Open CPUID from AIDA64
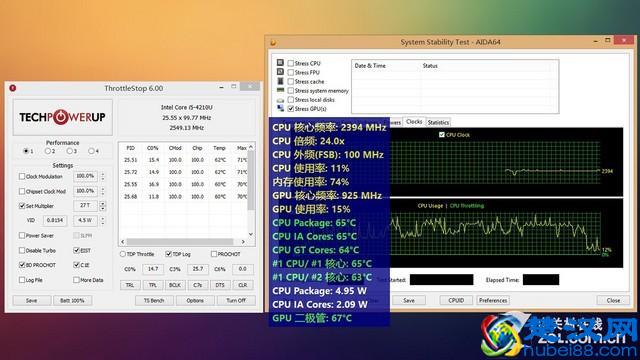Viewport: 640px width, 360px height. (x=456, y=300)
